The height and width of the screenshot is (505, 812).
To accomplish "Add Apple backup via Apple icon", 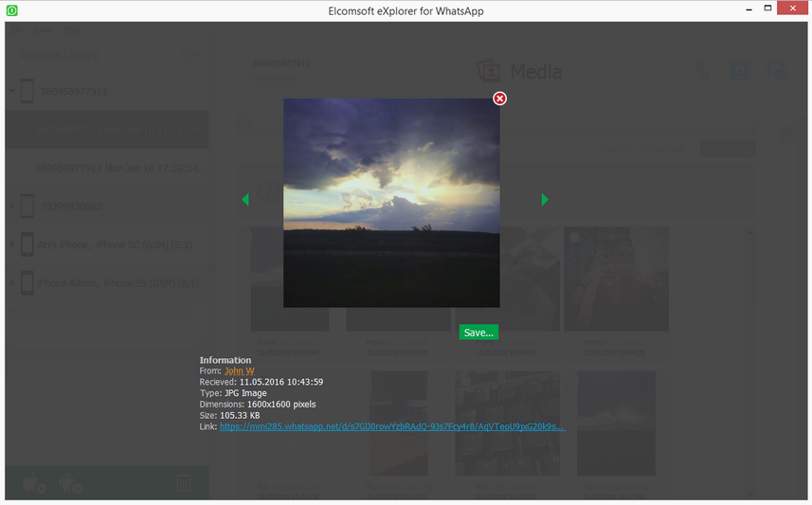I will tap(34, 484).
